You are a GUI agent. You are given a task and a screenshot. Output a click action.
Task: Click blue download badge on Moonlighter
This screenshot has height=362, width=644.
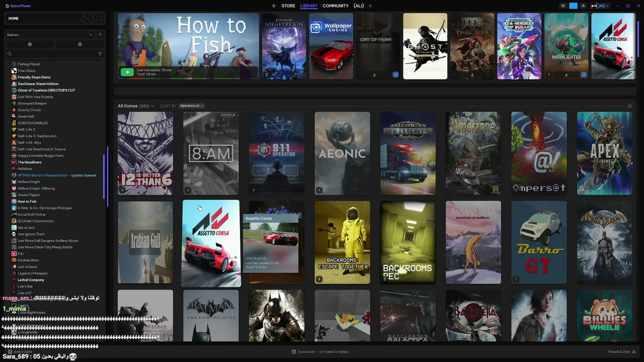(x=584, y=74)
